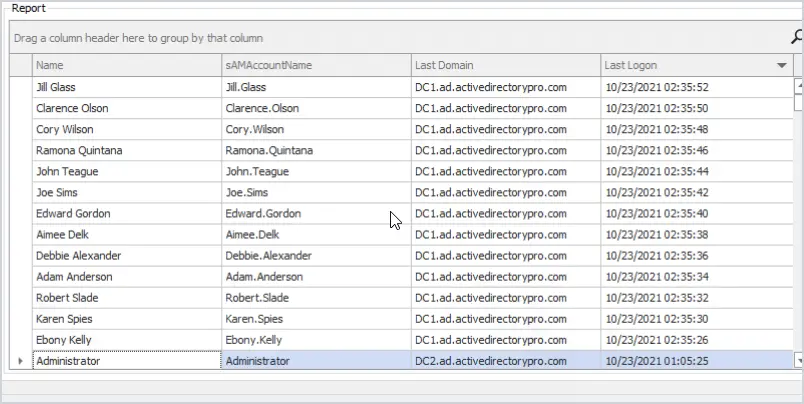Select DC2.ad.activedirectorypro.com domain cell

[506, 361]
